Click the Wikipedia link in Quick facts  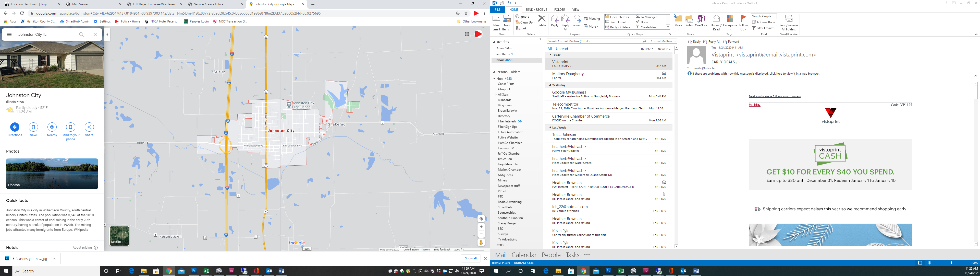(81, 229)
